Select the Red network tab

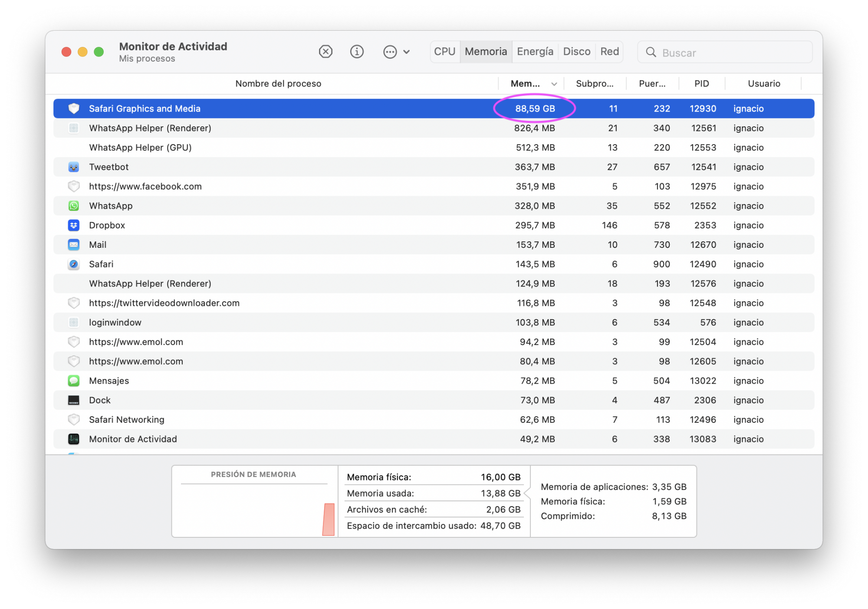pos(609,52)
